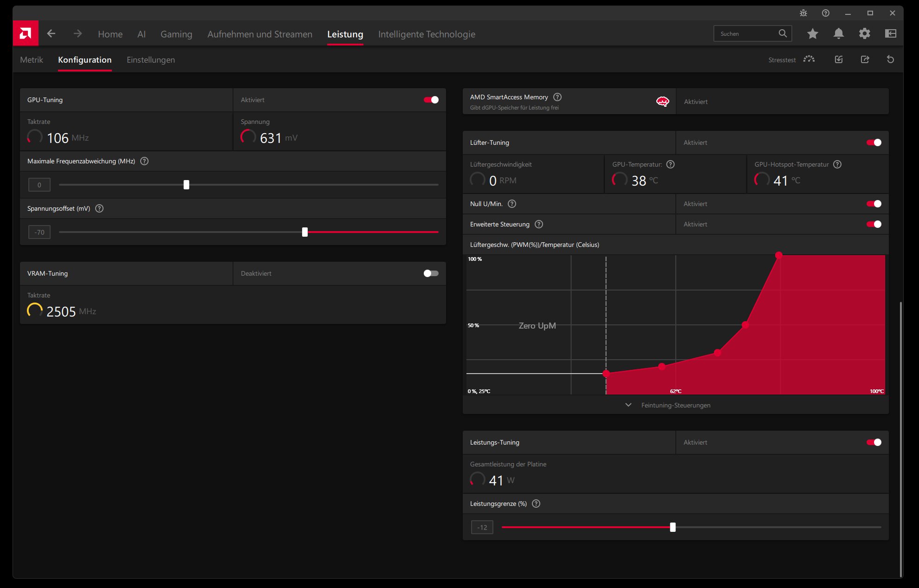Expand Feintuning-Steuerungen section

click(668, 405)
